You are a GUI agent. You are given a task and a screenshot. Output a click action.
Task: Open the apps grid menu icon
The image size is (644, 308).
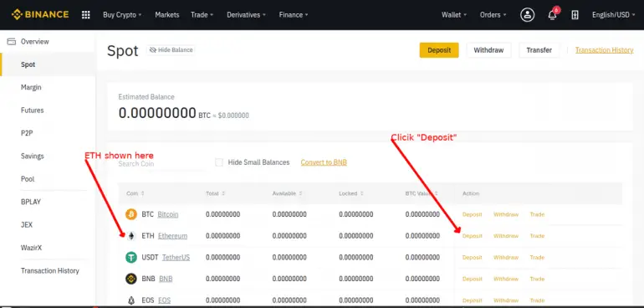pos(86,15)
